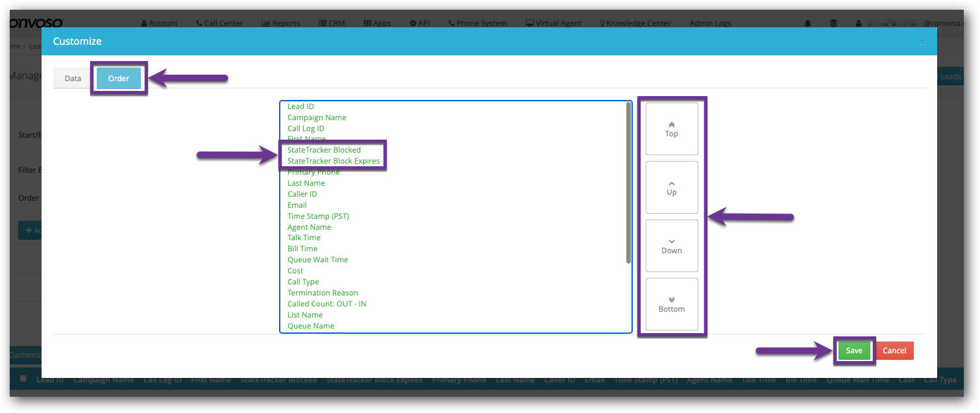
Task: Open the Call Center menu
Action: click(219, 23)
